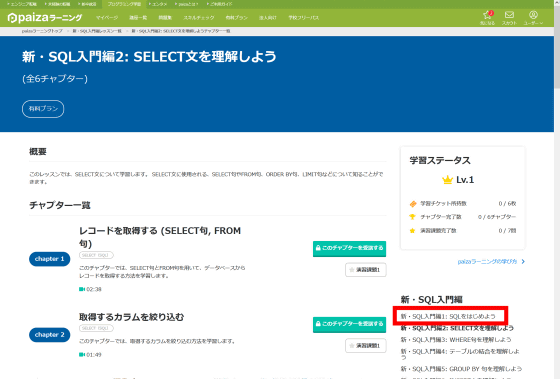Open the ご利用ガイド top tab

coord(219,4)
